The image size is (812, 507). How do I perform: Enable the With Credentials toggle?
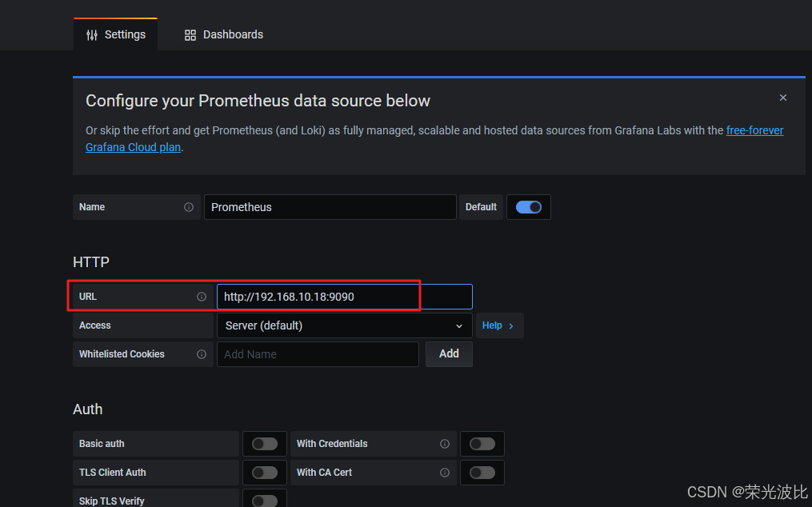point(482,444)
